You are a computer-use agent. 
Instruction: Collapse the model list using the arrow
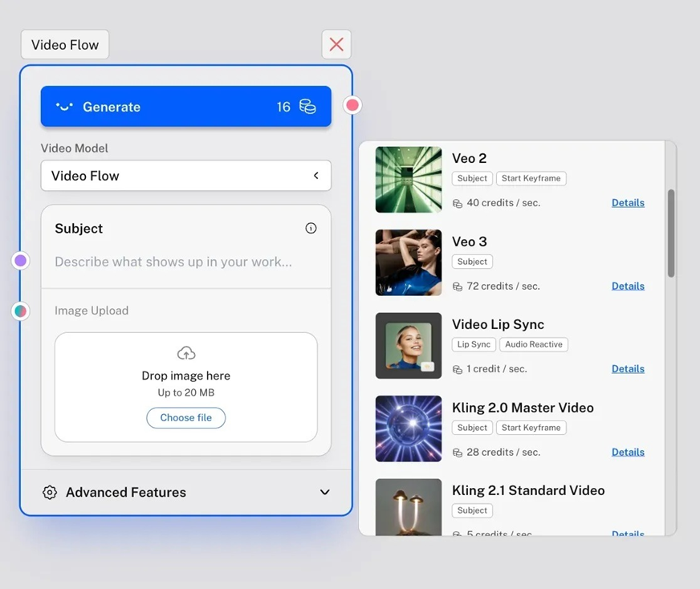[316, 176]
